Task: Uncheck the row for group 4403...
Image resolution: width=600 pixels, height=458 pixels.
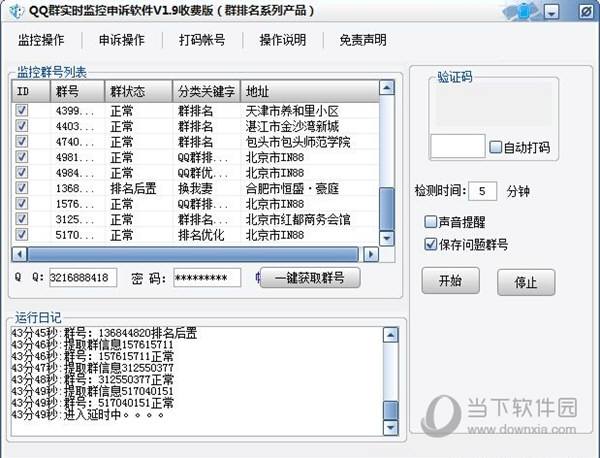Action: click(21, 126)
